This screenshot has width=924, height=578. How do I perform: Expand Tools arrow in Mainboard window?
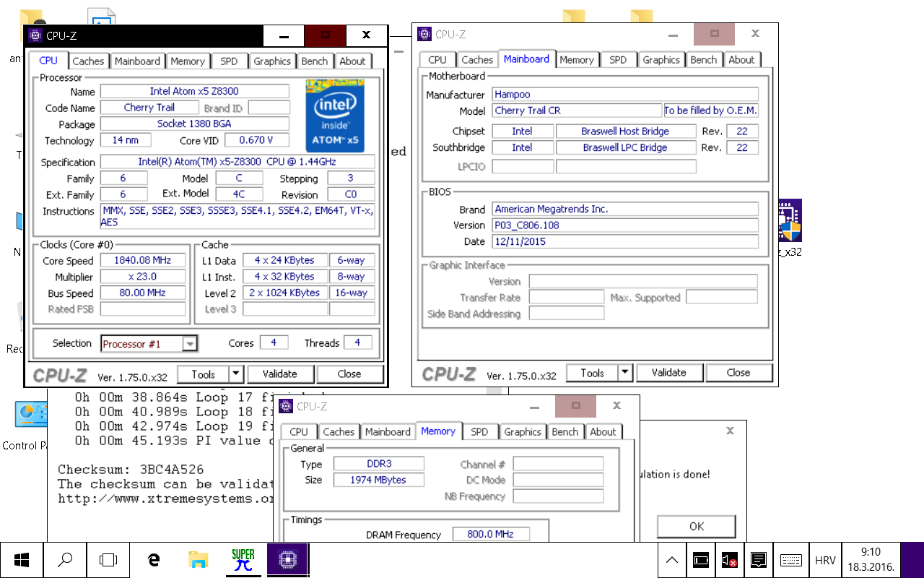pyautogui.click(x=625, y=373)
